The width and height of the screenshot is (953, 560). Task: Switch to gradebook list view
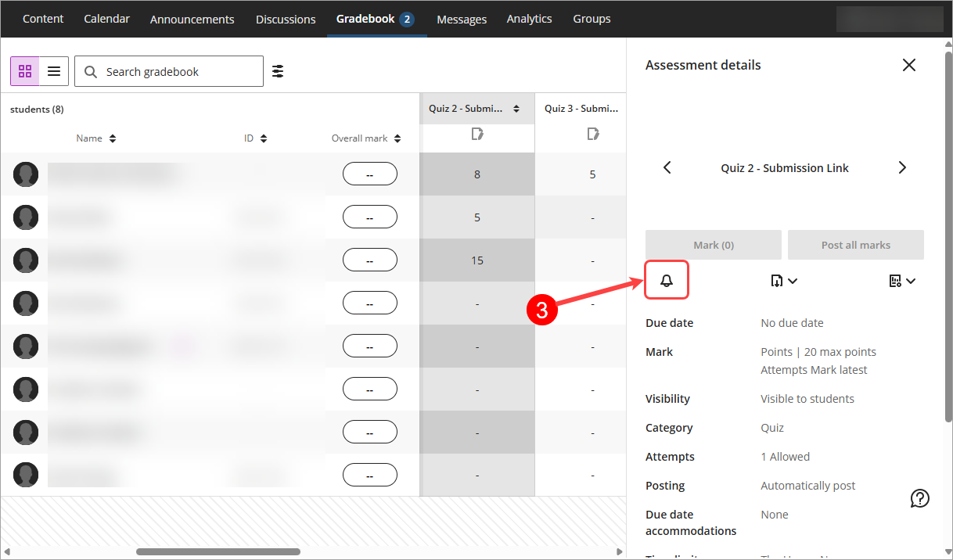[54, 71]
